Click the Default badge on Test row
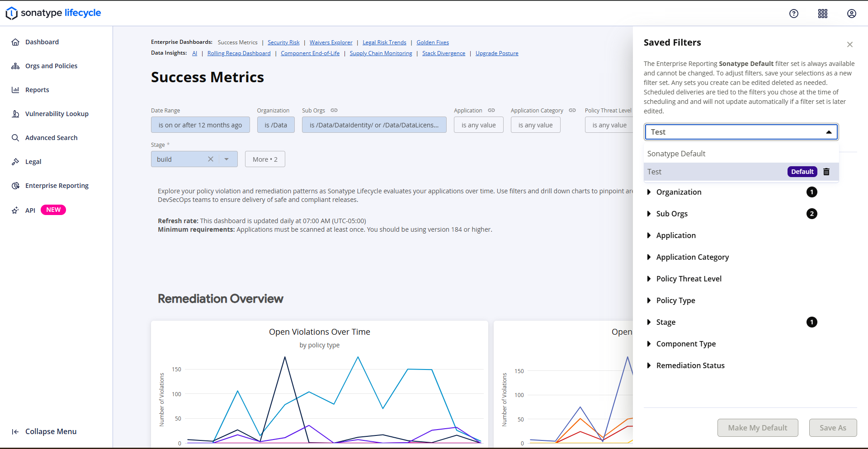This screenshot has height=449, width=868. [x=802, y=172]
